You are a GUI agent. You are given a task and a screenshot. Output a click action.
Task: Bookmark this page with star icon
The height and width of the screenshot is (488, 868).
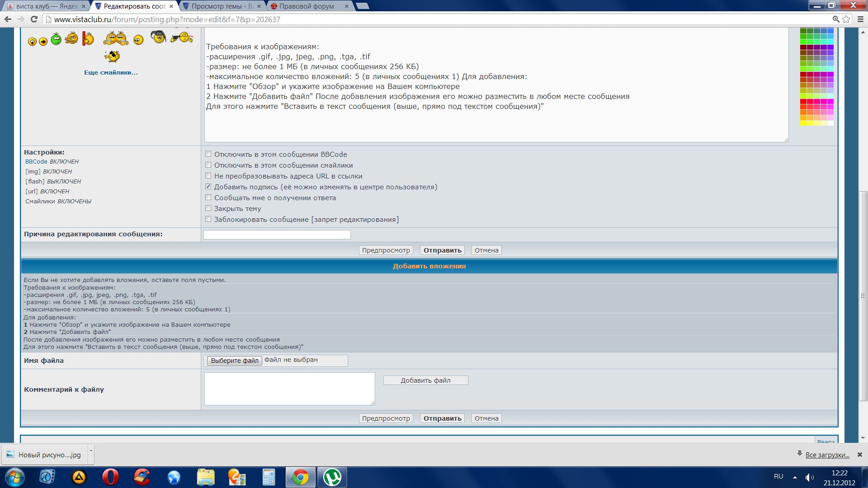(x=846, y=19)
